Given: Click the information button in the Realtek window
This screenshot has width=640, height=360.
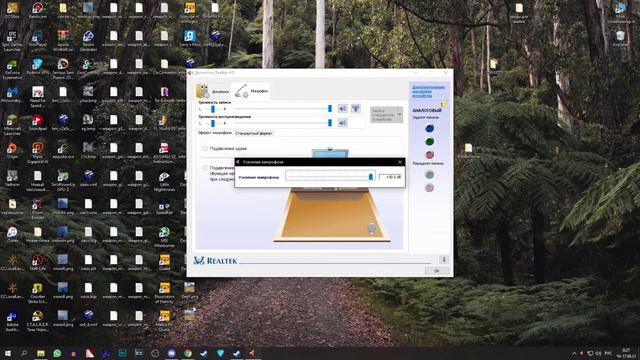Looking at the screenshot, I should tap(444, 260).
